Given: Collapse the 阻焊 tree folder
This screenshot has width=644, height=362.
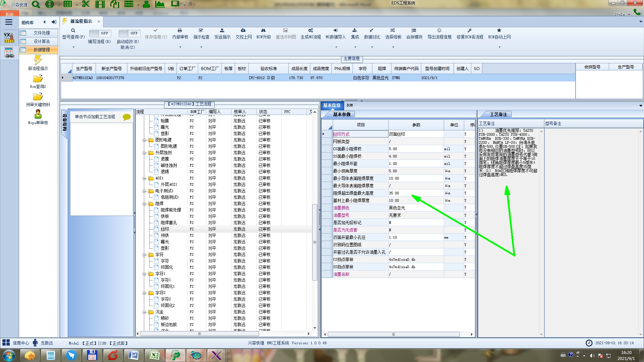Looking at the screenshot, I should tap(144, 204).
